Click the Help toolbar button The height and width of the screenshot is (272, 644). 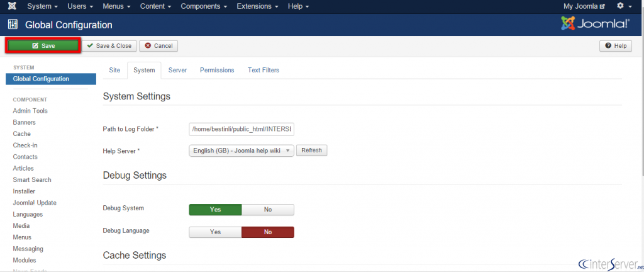click(x=616, y=45)
